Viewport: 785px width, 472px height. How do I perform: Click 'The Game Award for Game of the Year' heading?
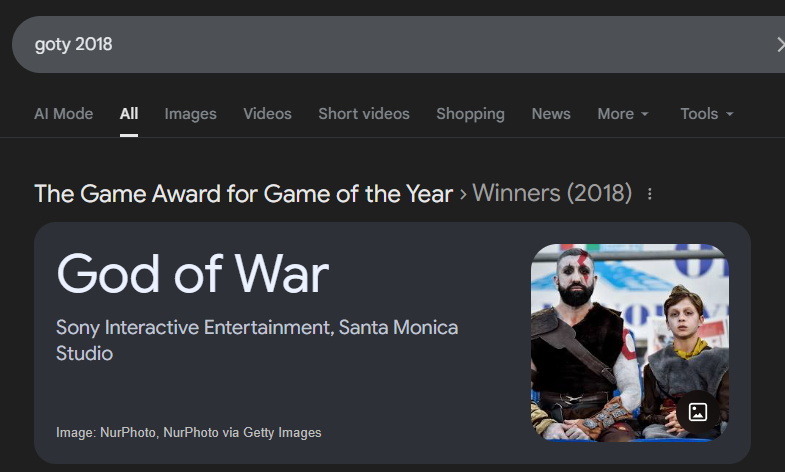tap(243, 194)
